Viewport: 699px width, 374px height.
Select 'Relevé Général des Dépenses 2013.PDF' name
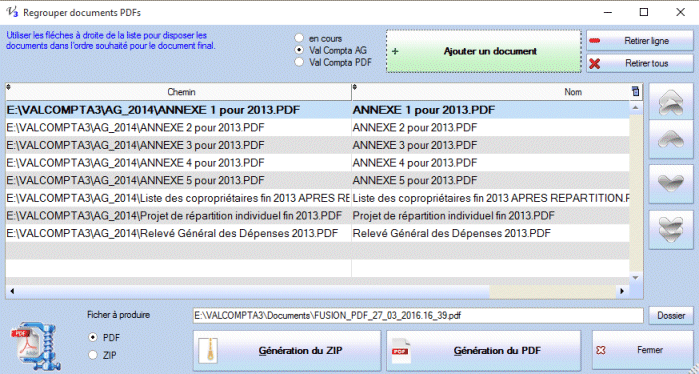tap(490, 233)
